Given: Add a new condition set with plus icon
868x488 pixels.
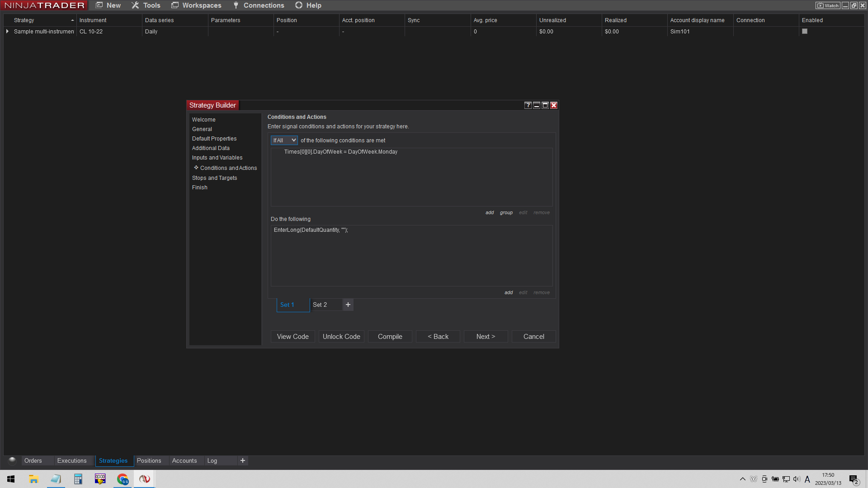Looking at the screenshot, I should coord(348,305).
